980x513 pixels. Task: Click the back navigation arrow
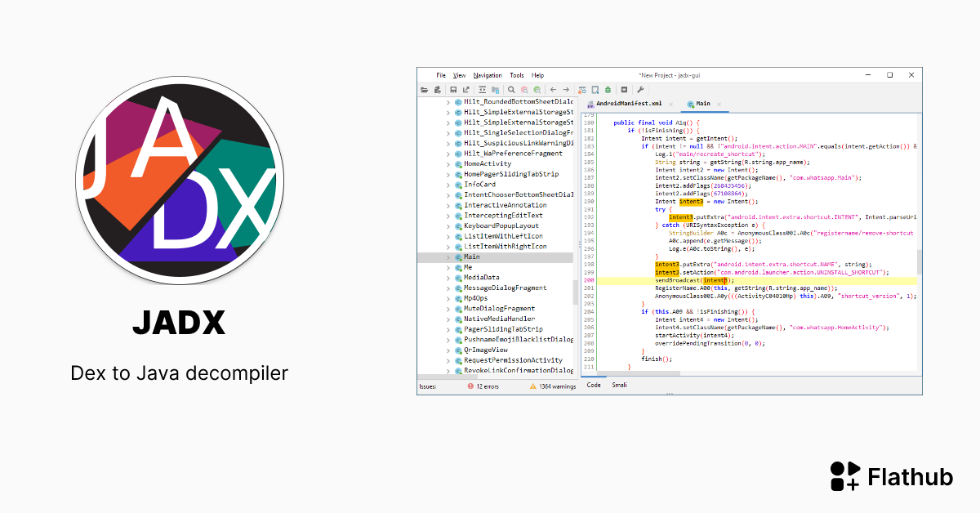point(553,90)
